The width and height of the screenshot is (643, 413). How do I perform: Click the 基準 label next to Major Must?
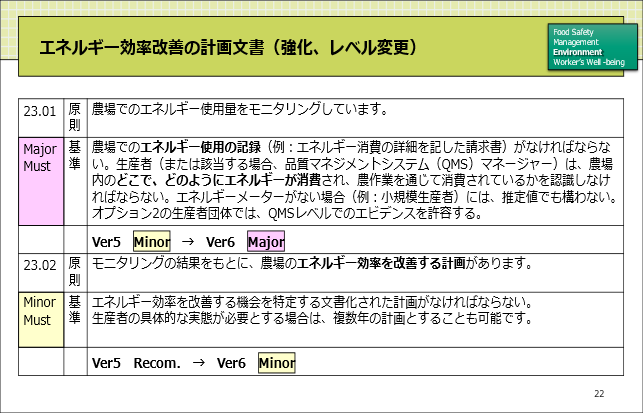click(x=75, y=156)
